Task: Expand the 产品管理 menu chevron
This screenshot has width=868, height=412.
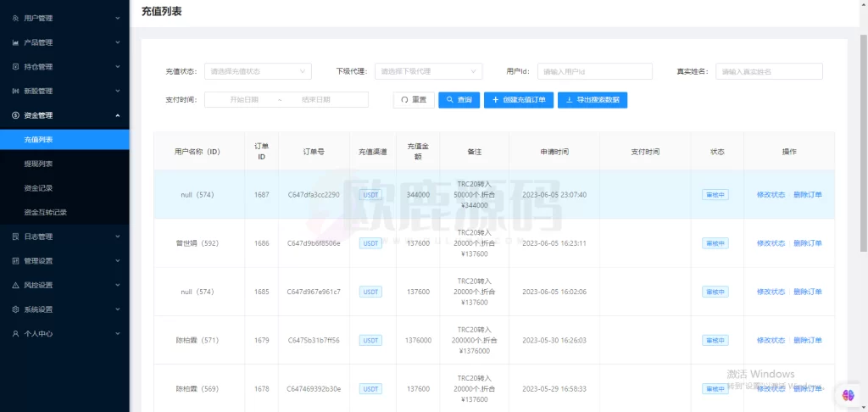Action: tap(117, 42)
